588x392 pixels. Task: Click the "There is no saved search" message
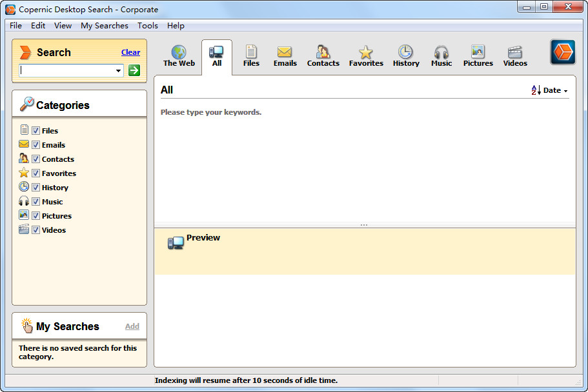77,352
